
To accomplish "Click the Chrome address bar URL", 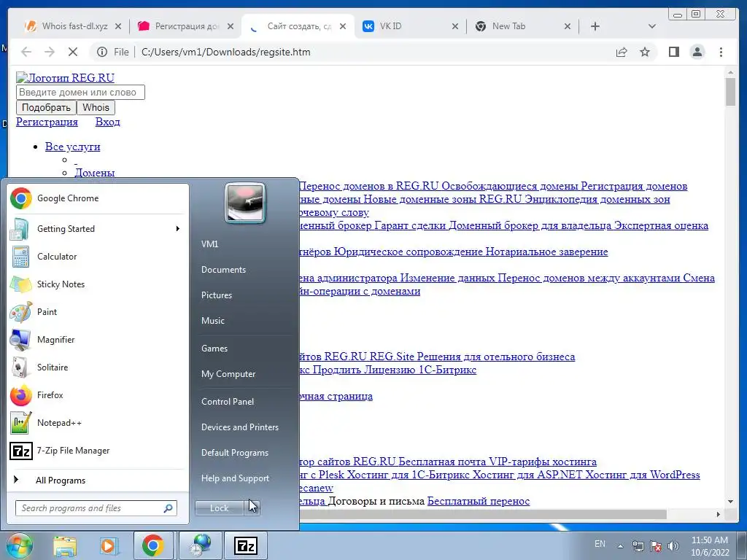I will 226,52.
